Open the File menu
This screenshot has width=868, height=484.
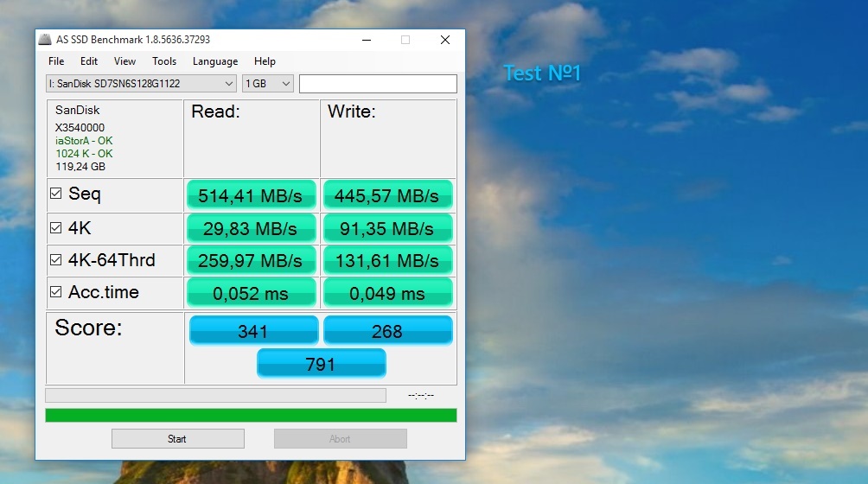coord(56,61)
